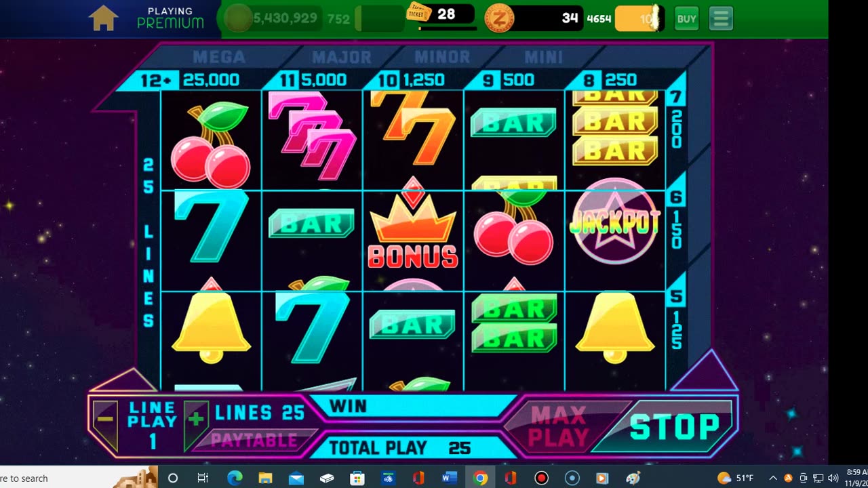The image size is (868, 488).
Task: Stop the reels with STOP button
Action: tap(675, 426)
